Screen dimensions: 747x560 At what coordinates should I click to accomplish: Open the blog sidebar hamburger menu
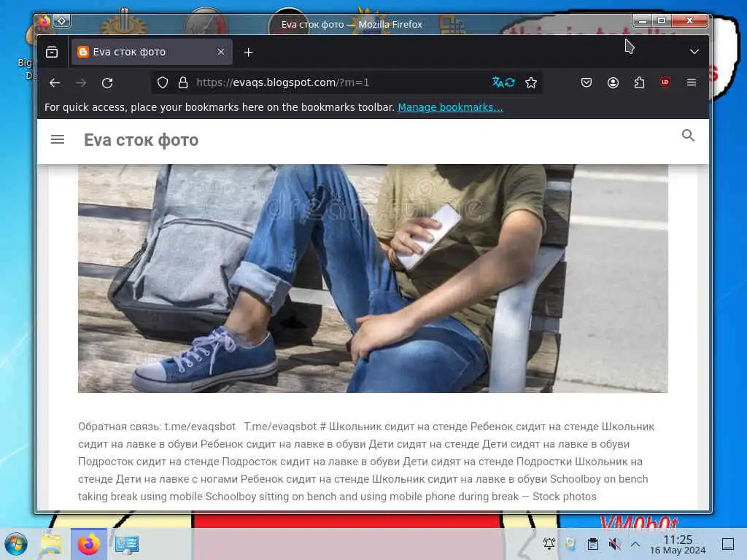point(58,139)
